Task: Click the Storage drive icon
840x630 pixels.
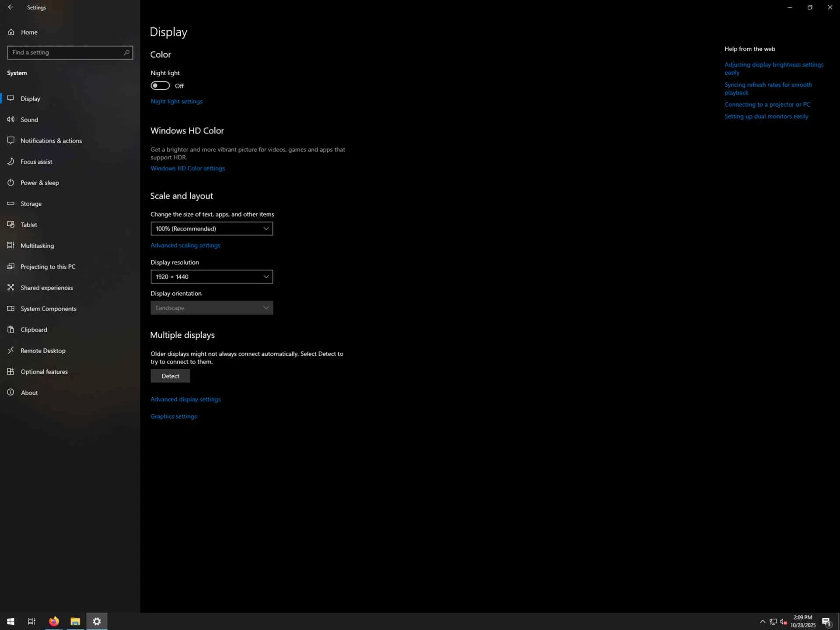Action: click(x=11, y=203)
